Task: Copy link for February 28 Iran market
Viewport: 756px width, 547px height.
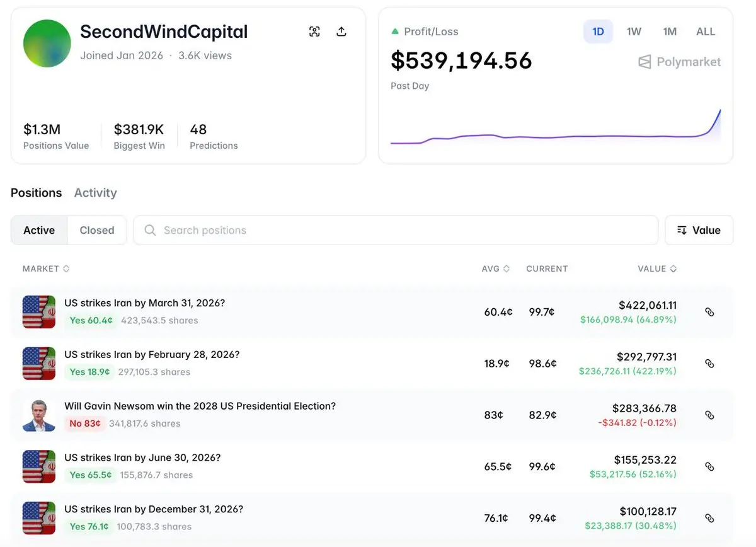Action: [x=709, y=364]
